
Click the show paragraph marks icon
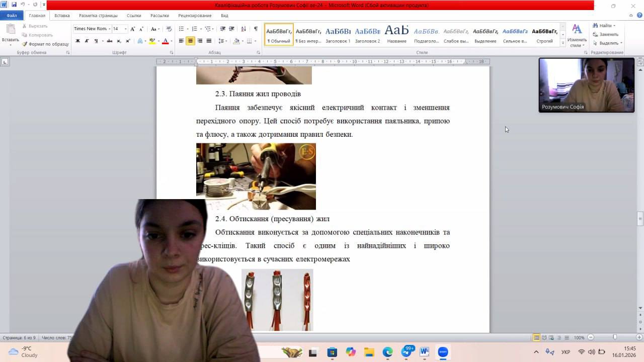256,29
